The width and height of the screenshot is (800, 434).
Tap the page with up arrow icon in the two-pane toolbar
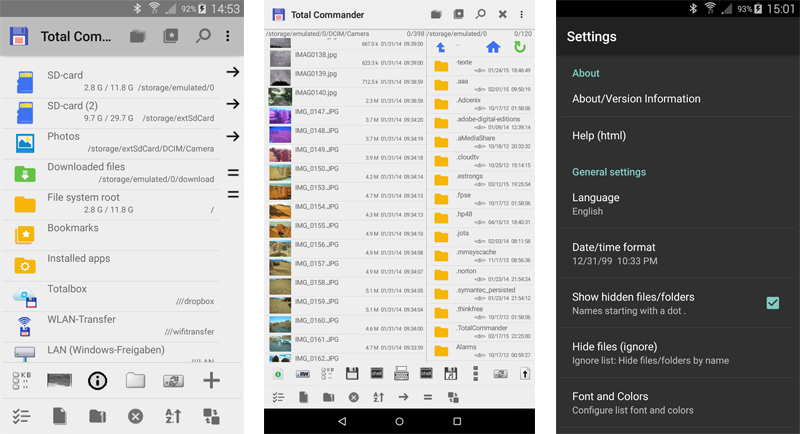(x=524, y=374)
